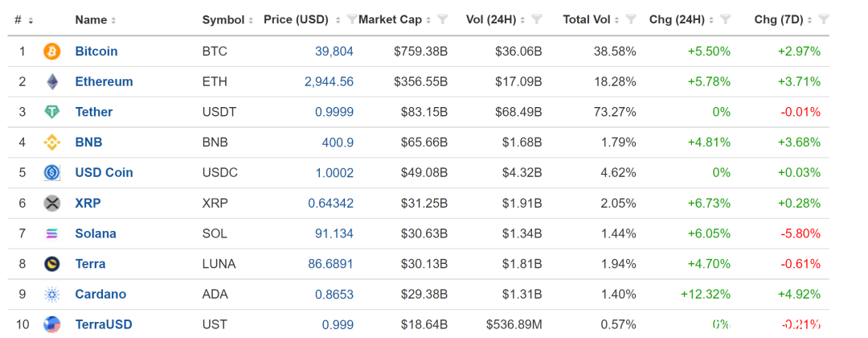The height and width of the screenshot is (338, 868).
Task: Select Bitcoin total volume 38.58%
Action: tap(613, 52)
